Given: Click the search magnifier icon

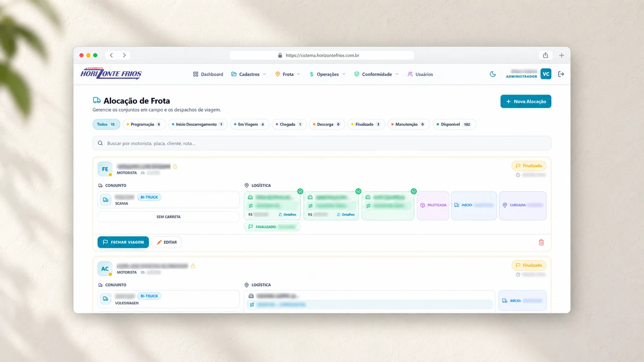Looking at the screenshot, I should 100,143.
